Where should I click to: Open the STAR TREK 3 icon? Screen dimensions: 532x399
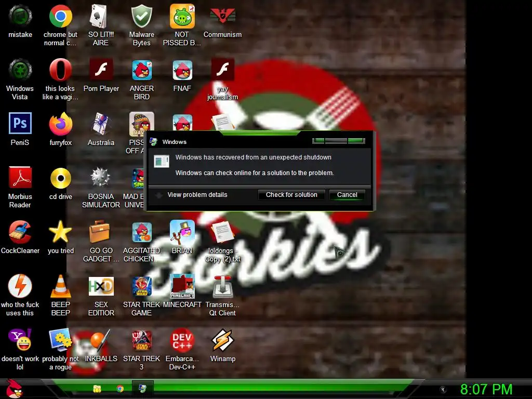141,340
